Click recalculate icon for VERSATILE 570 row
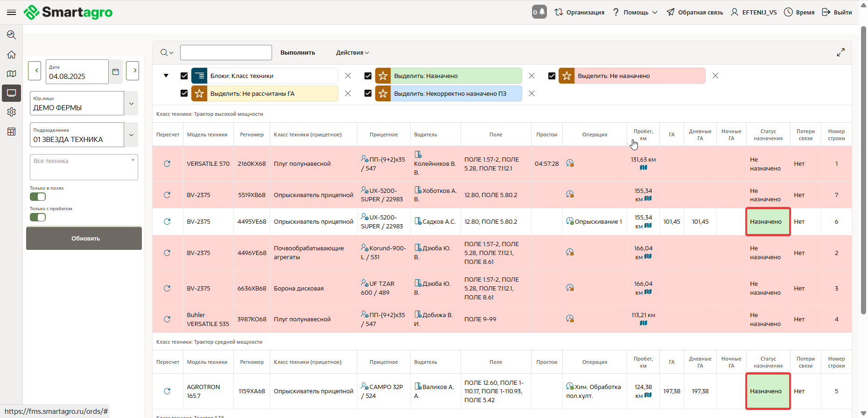868x418 pixels. click(x=167, y=164)
